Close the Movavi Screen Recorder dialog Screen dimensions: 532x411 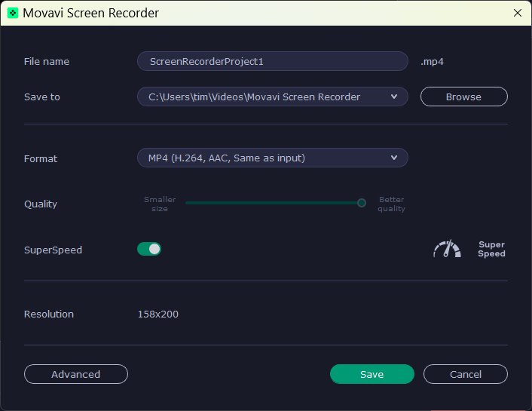(518, 13)
